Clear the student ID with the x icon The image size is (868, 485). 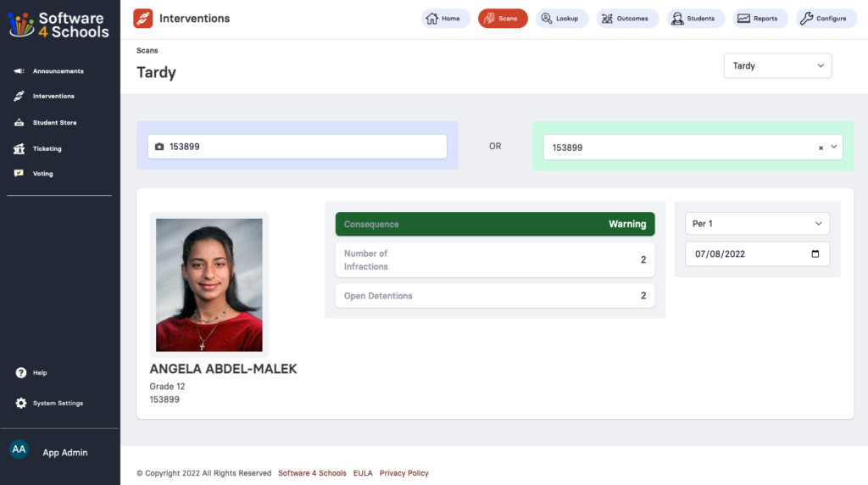pyautogui.click(x=821, y=148)
